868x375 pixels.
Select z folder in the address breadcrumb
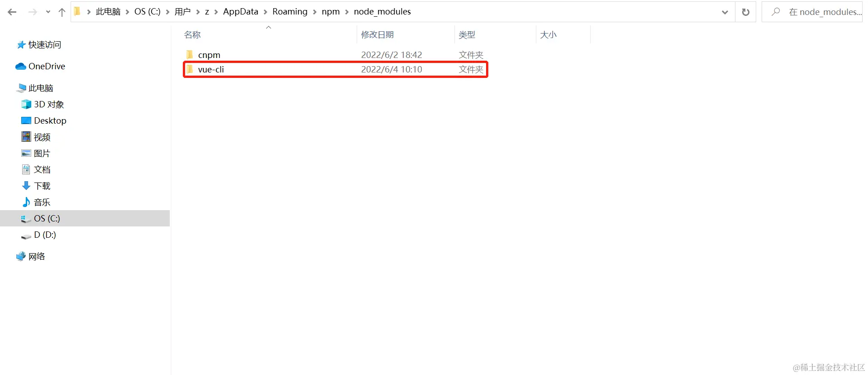coord(207,11)
